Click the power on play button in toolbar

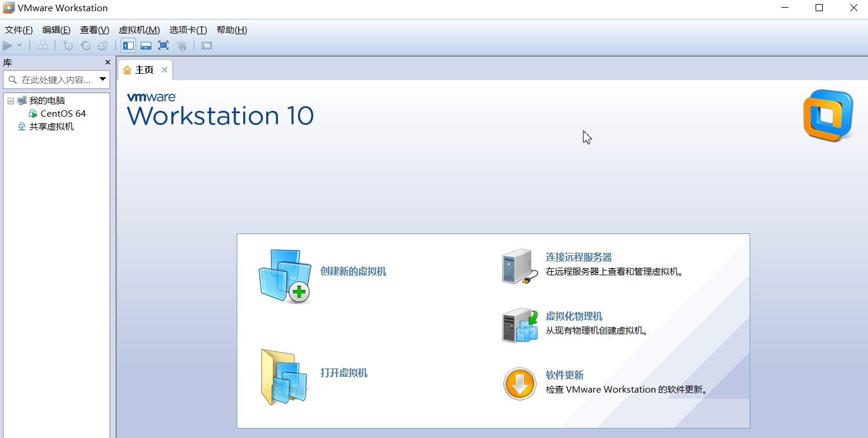[x=8, y=45]
